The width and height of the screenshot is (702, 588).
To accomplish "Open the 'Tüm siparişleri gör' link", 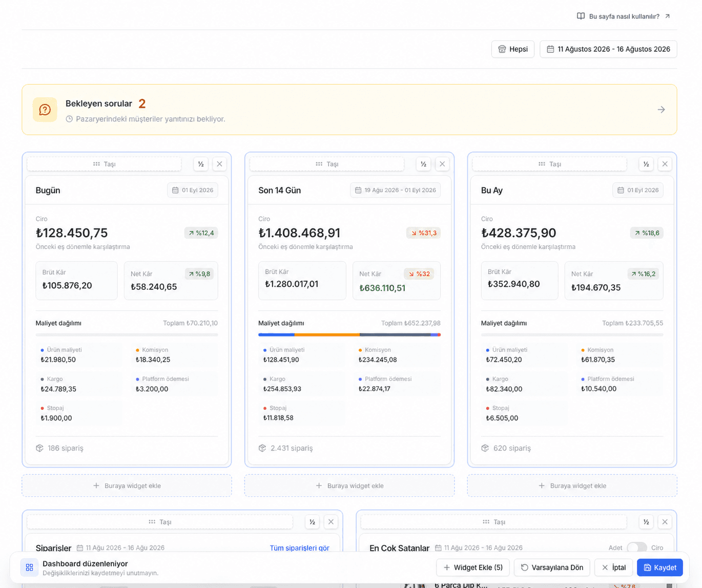I will (x=300, y=548).
